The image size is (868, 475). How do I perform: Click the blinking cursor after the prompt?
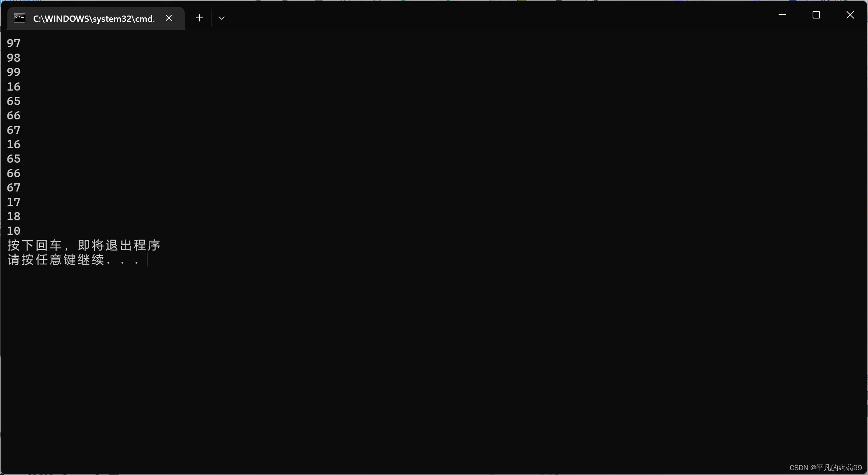pos(147,259)
